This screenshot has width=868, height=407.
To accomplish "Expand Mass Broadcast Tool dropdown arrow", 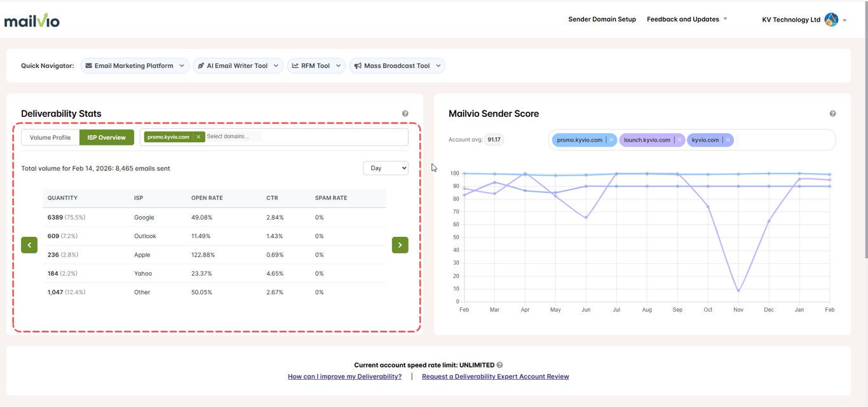I will click(x=438, y=66).
